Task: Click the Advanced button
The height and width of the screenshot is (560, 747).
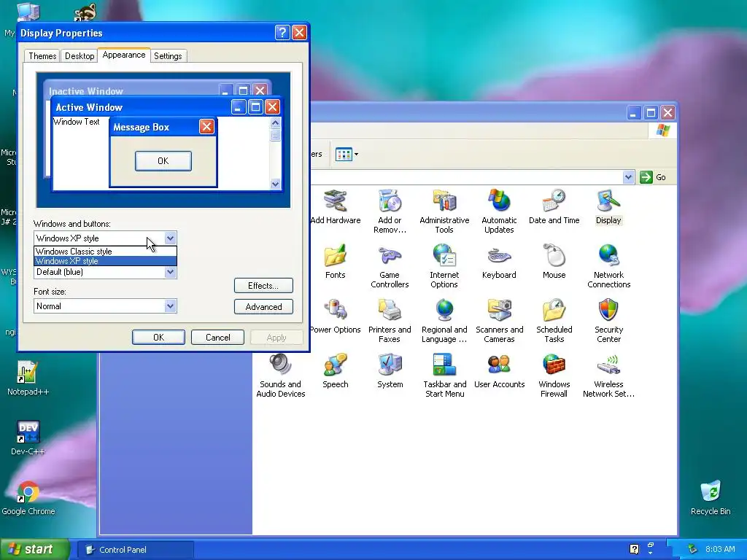Action: (263, 307)
